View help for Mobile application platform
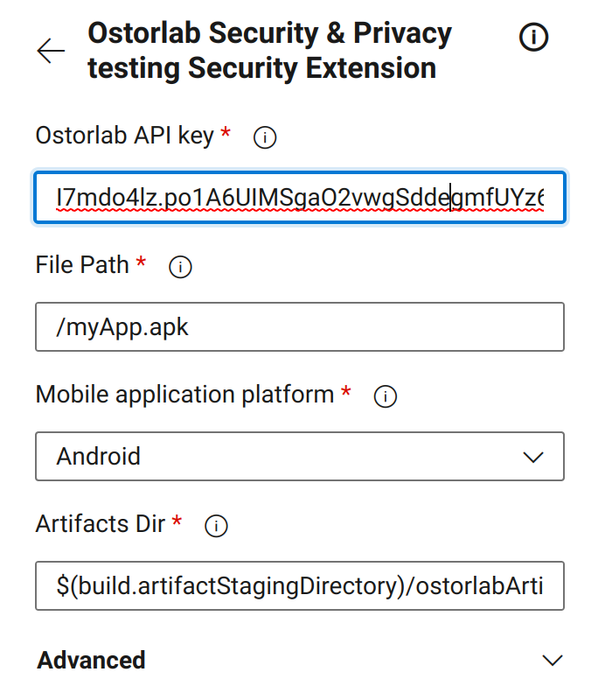612x700 pixels. click(x=385, y=395)
